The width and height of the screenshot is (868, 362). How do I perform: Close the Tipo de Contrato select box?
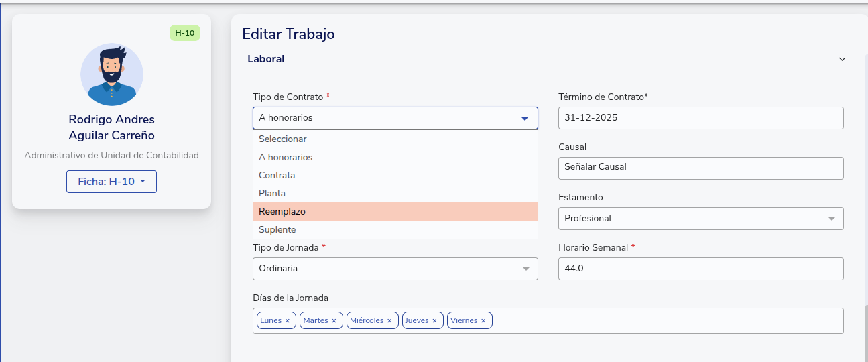[x=395, y=118]
